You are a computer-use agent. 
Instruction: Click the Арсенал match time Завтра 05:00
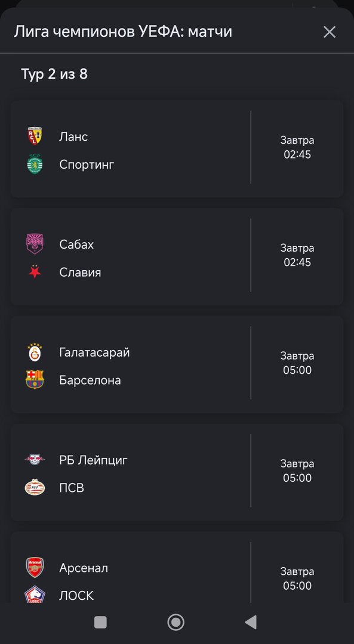click(x=297, y=578)
